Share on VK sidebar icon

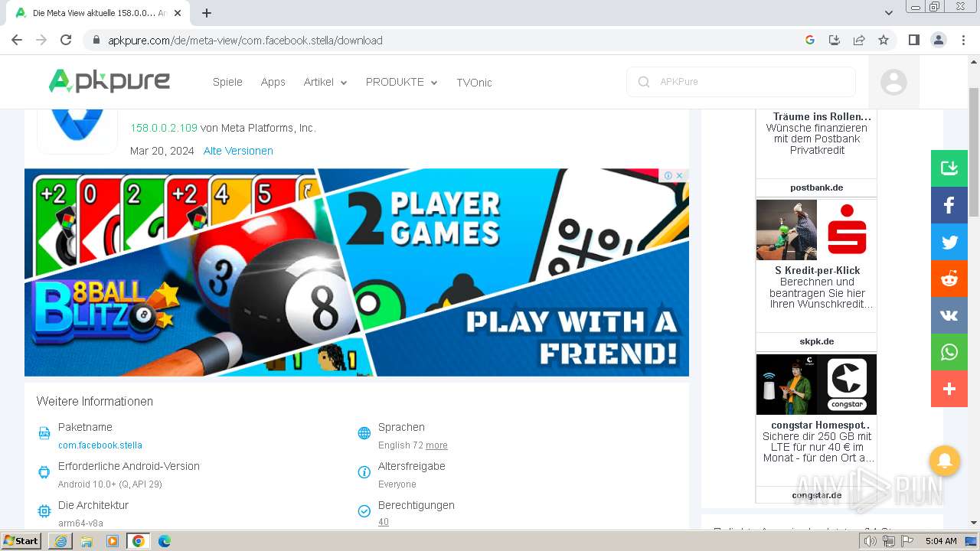949,315
